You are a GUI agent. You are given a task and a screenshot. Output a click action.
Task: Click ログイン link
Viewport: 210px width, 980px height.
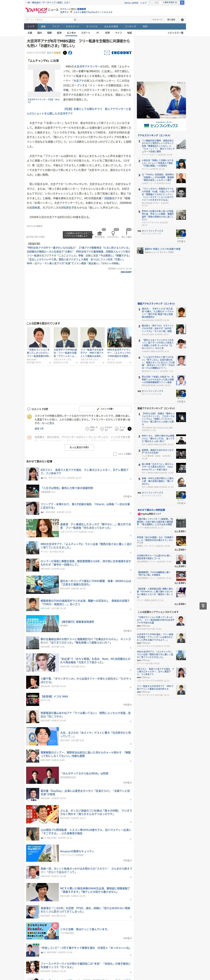coord(64,12)
